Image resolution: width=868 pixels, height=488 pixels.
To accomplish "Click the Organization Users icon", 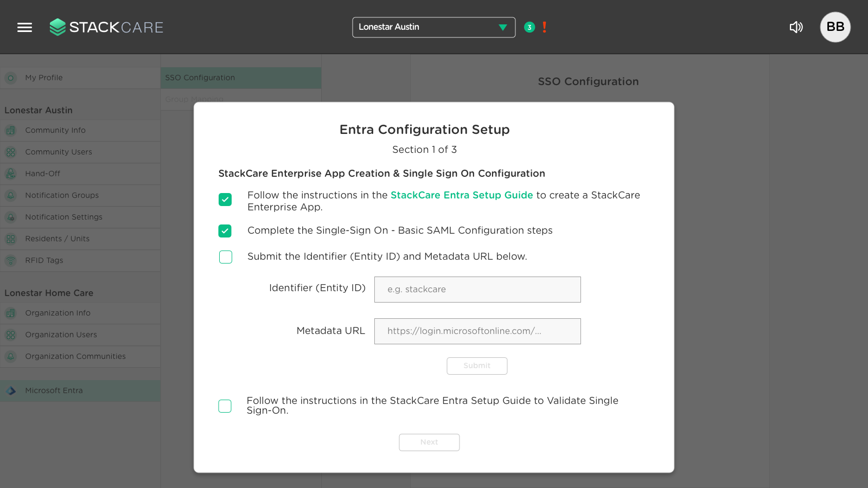I will (11, 335).
